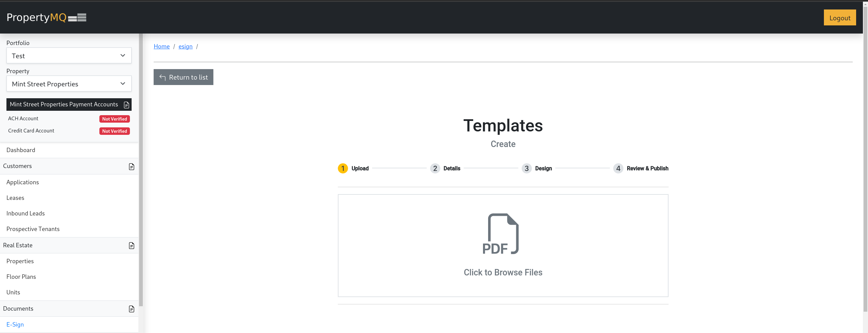Click step 4 Review & Publish circle
The width and height of the screenshot is (868, 333).
pyautogui.click(x=618, y=168)
